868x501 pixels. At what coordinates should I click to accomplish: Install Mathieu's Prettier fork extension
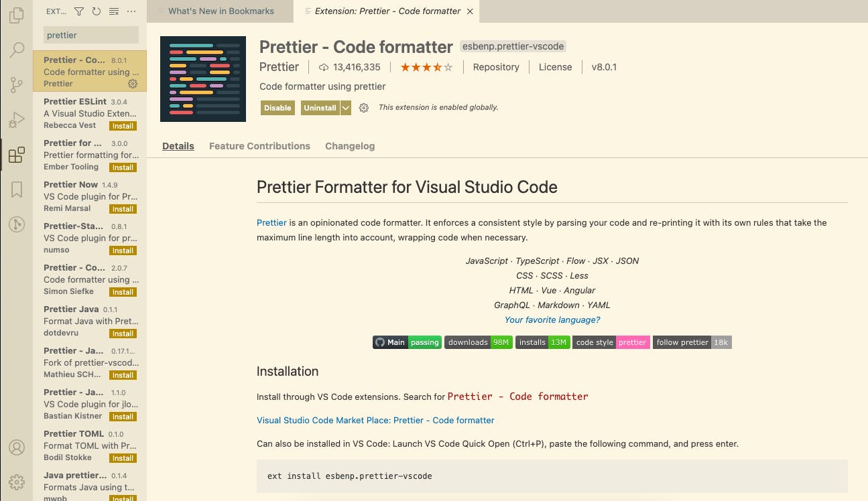coord(123,375)
